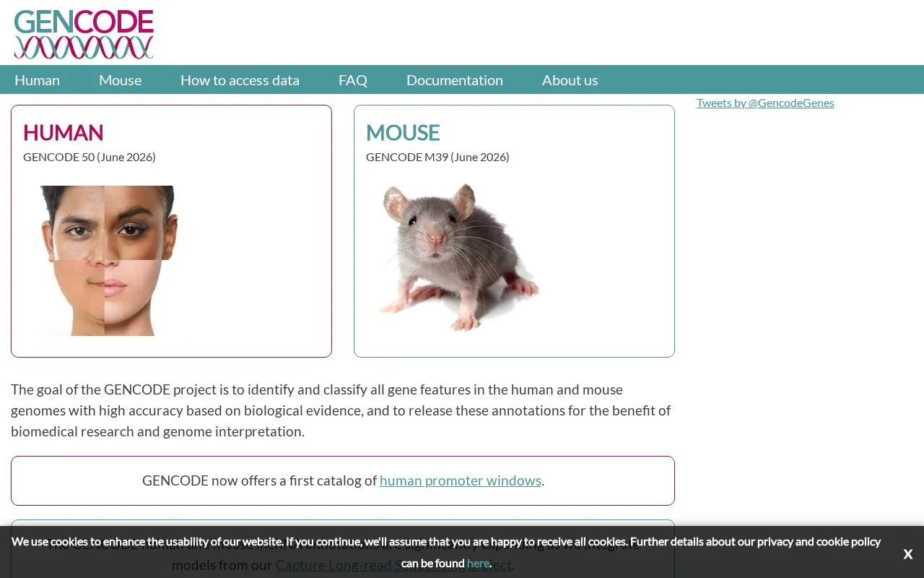Open How to access data menu
Image resolution: width=924 pixels, height=578 pixels.
coord(240,80)
